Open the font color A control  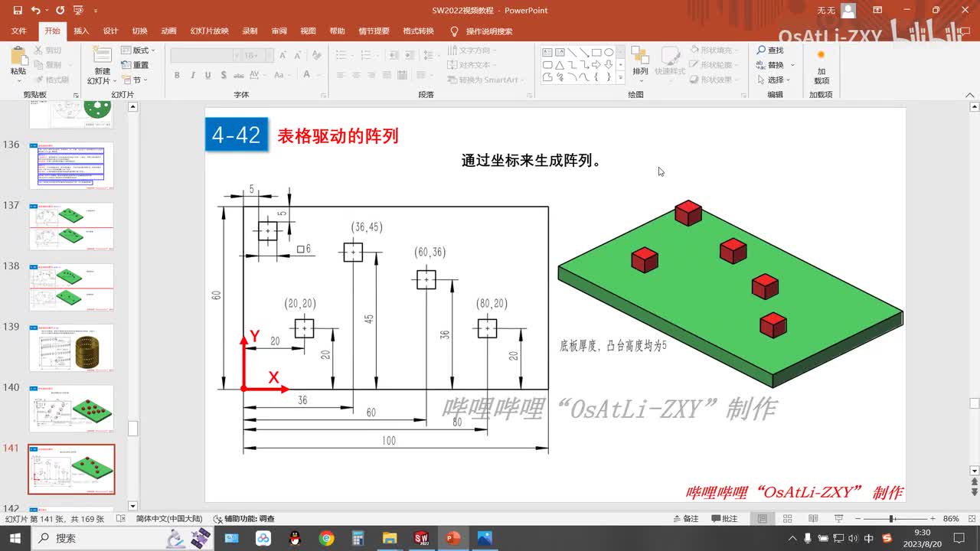[307, 75]
